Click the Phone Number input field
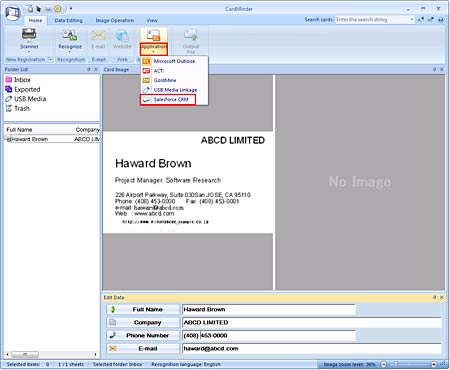 (x=269, y=335)
